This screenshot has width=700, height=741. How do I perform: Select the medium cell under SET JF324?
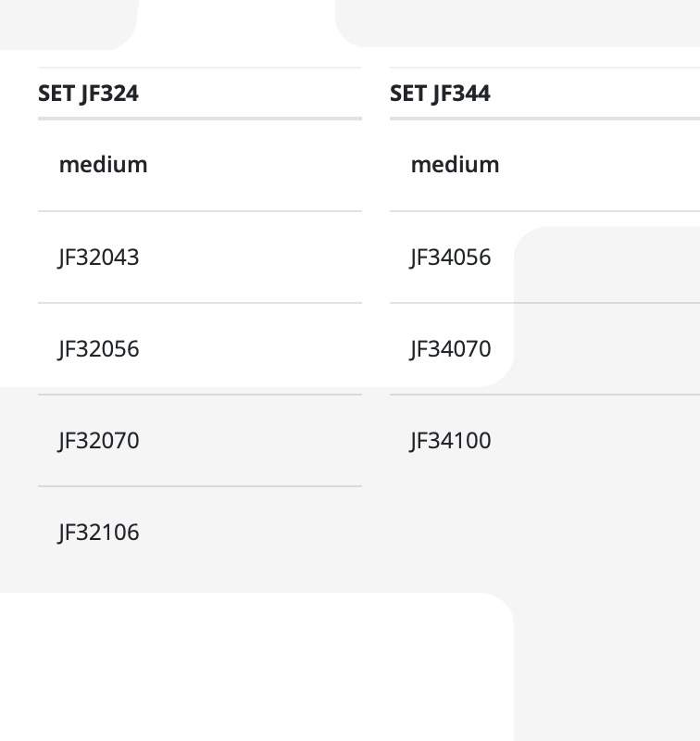[x=200, y=165]
